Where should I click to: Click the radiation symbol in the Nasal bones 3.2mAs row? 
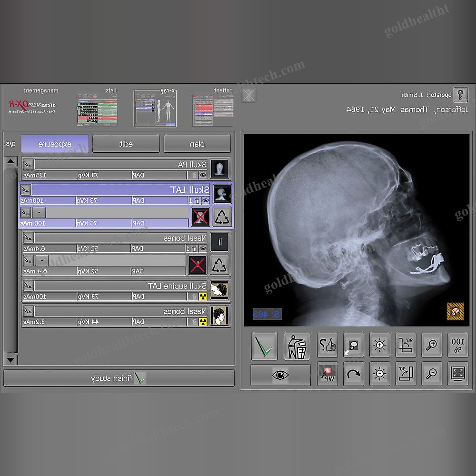pyautogui.click(x=203, y=322)
